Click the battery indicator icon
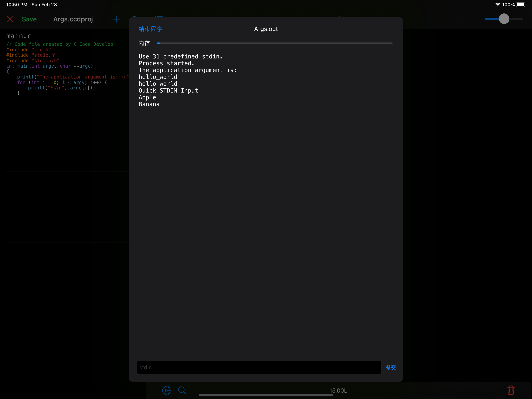This screenshot has width=532, height=399. pyautogui.click(x=521, y=4)
